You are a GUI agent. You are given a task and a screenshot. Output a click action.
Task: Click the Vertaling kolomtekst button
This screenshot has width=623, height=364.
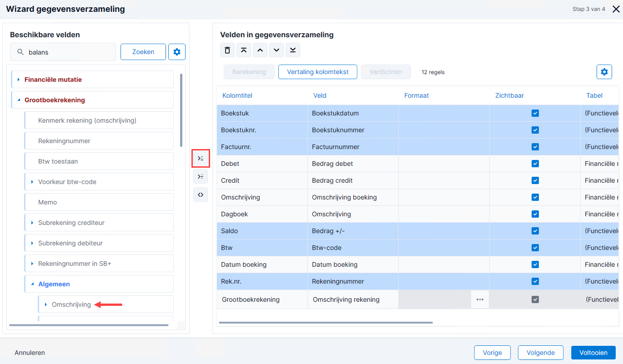318,72
